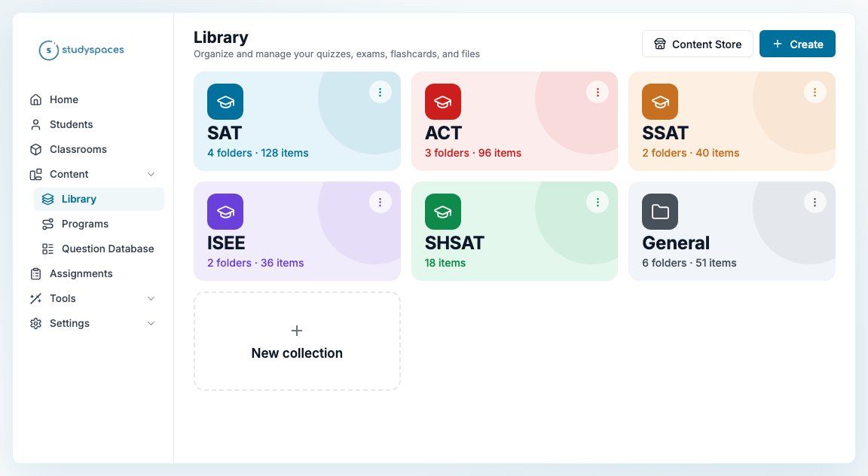Image resolution: width=868 pixels, height=476 pixels.
Task: Open the General card options menu
Action: coord(815,203)
